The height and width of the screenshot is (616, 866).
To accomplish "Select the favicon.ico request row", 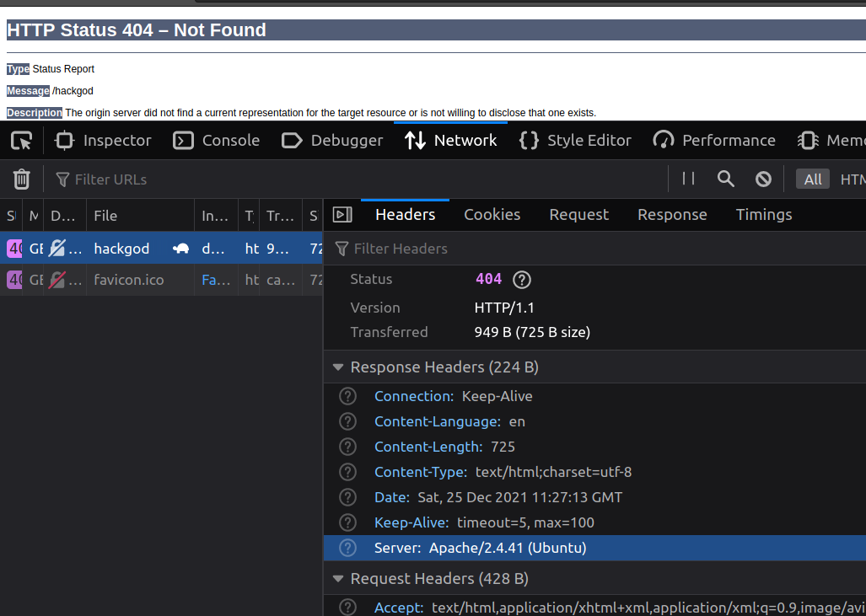I will [128, 280].
